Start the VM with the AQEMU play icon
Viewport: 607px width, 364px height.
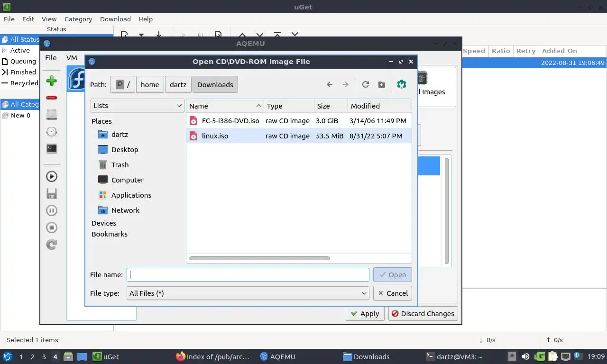(x=52, y=176)
